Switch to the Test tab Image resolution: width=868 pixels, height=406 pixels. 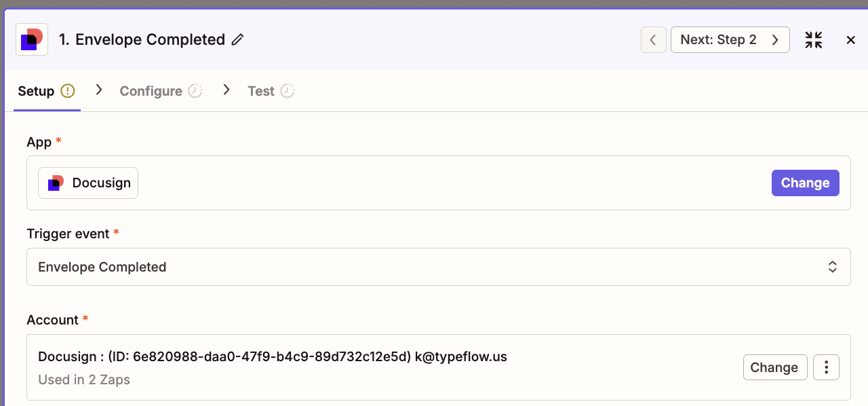pyautogui.click(x=260, y=91)
